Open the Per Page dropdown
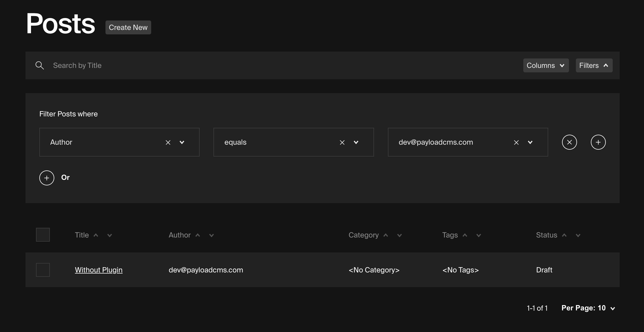This screenshot has width=644, height=332. (588, 308)
